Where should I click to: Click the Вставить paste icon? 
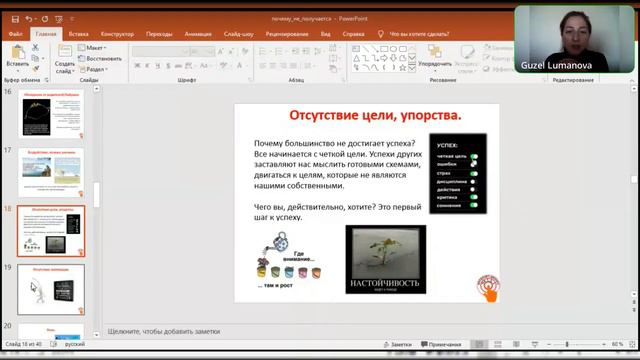(18, 53)
